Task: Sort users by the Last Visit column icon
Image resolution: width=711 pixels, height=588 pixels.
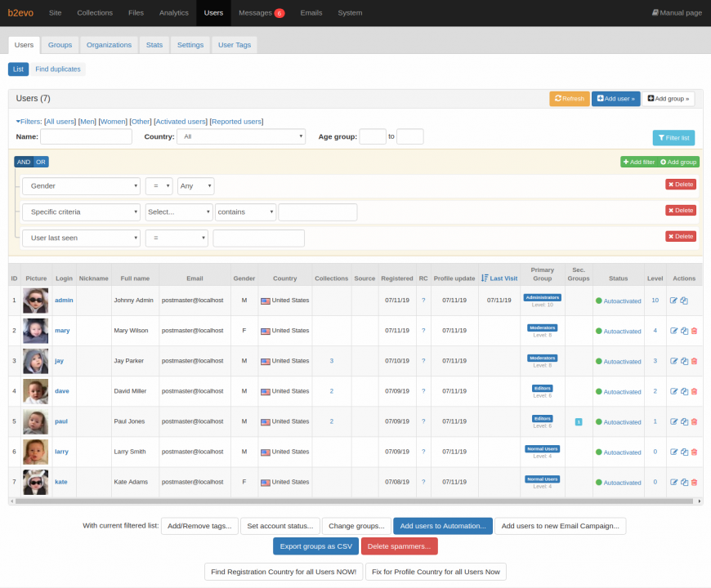Action: [485, 278]
